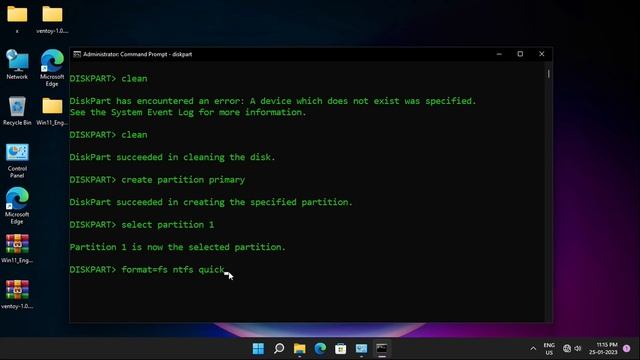
Task: Click the 'Administrator: Command Prompt - diskpart' title
Action: pos(138,54)
